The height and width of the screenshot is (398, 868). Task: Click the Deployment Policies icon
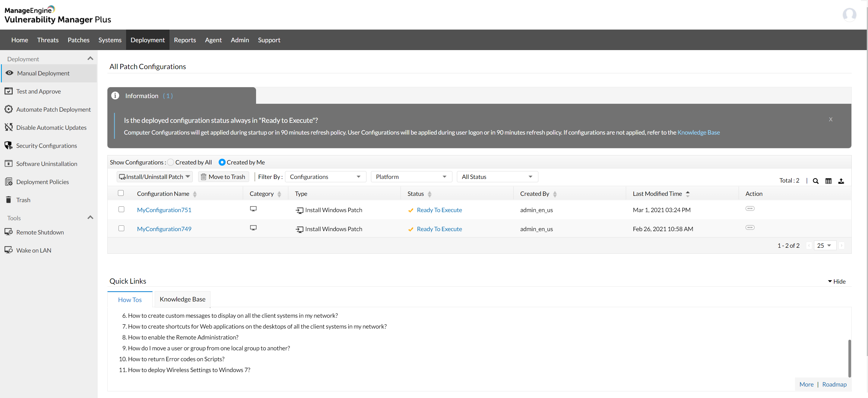[x=9, y=182]
